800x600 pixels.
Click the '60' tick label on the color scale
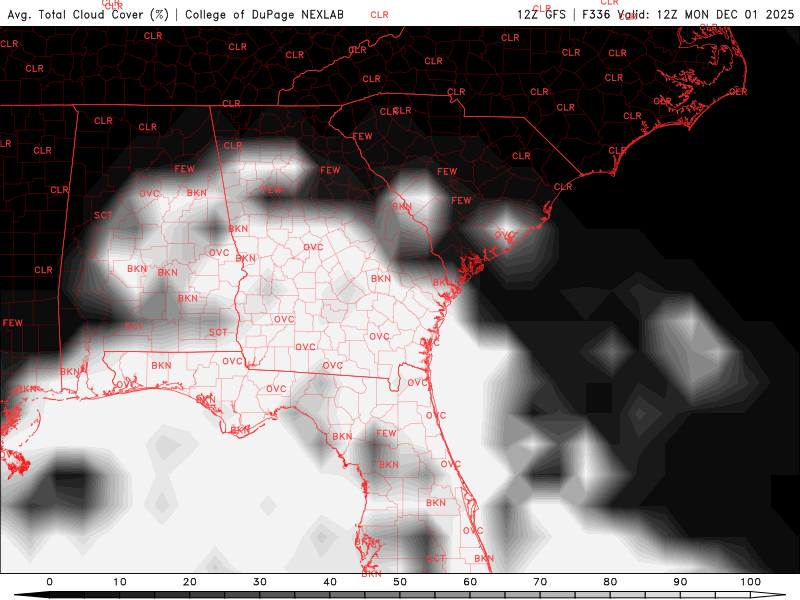tap(470, 582)
